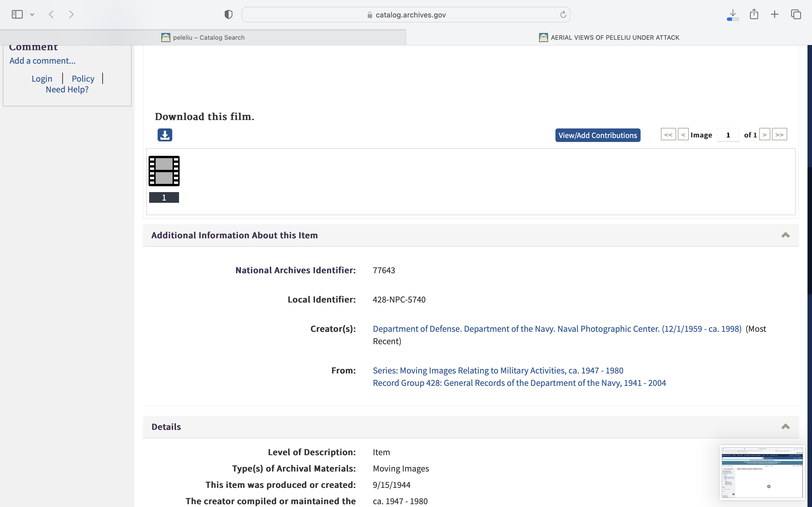812x507 pixels.
Task: Open the film strip thumbnail numbered 1
Action: tap(164, 171)
